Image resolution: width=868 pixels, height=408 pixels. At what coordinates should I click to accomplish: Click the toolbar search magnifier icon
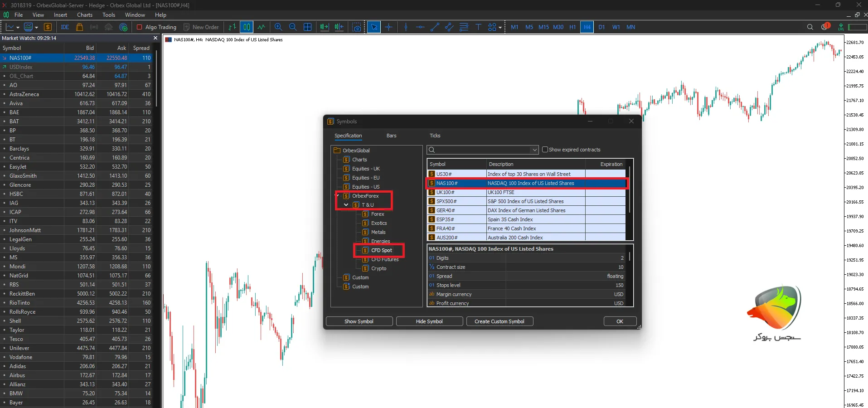[810, 27]
